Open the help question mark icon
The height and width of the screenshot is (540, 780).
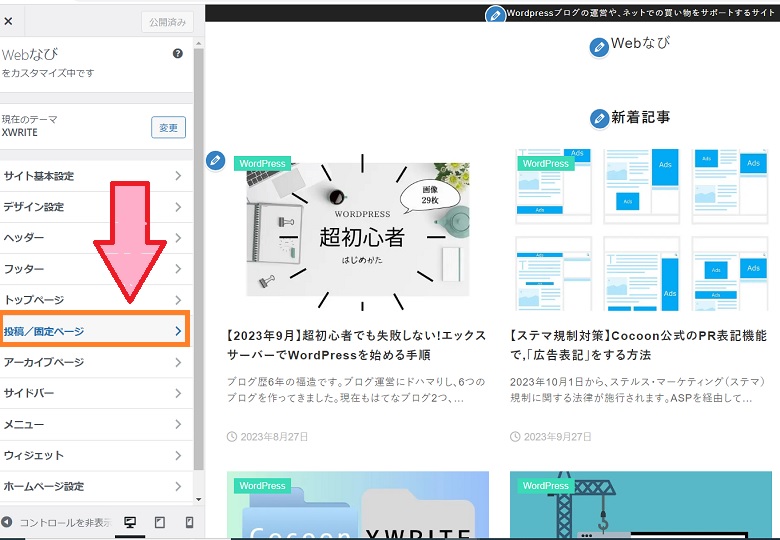pyautogui.click(x=178, y=54)
